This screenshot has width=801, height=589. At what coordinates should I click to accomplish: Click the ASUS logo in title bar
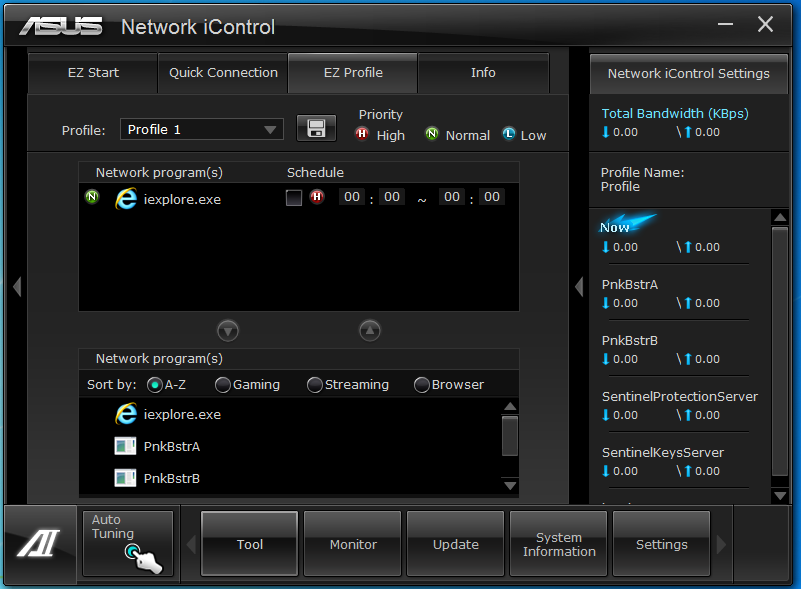tap(61, 26)
